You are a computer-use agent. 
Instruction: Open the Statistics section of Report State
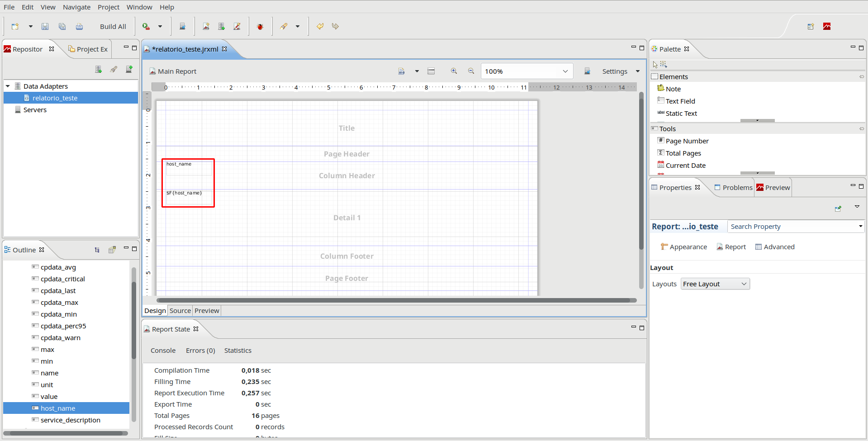coord(237,351)
